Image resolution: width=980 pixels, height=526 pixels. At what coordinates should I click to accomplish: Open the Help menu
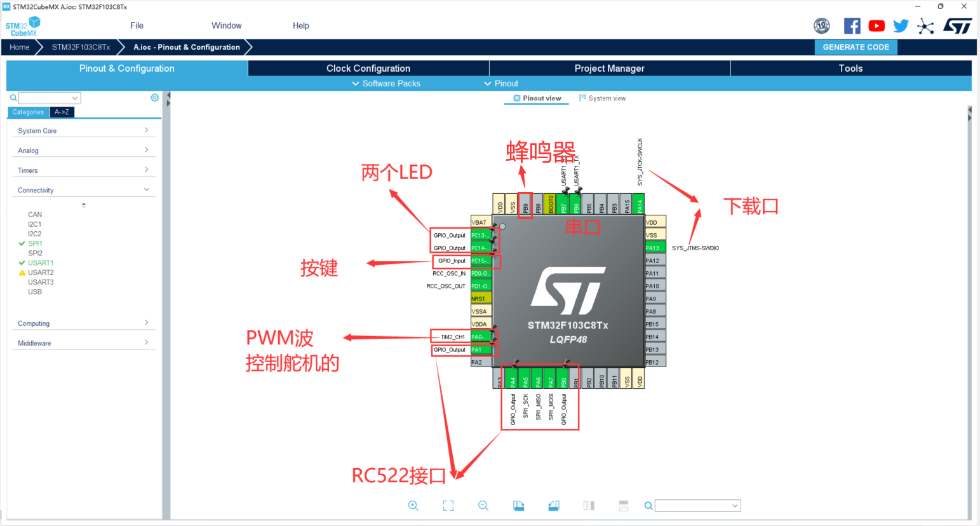pos(300,25)
